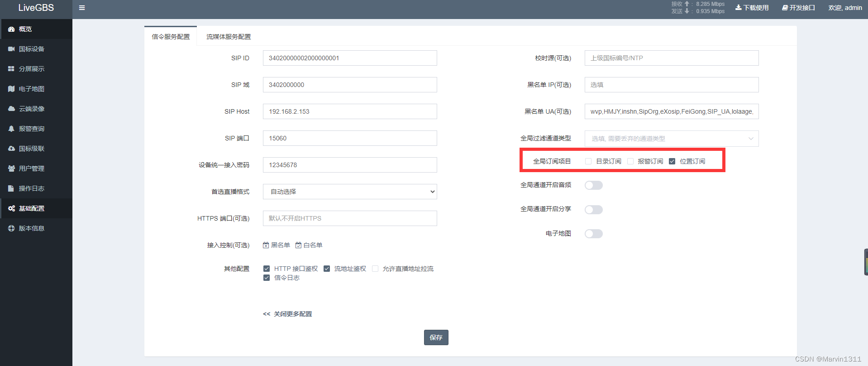Click the SIP ID input field
The image size is (868, 366).
point(350,58)
